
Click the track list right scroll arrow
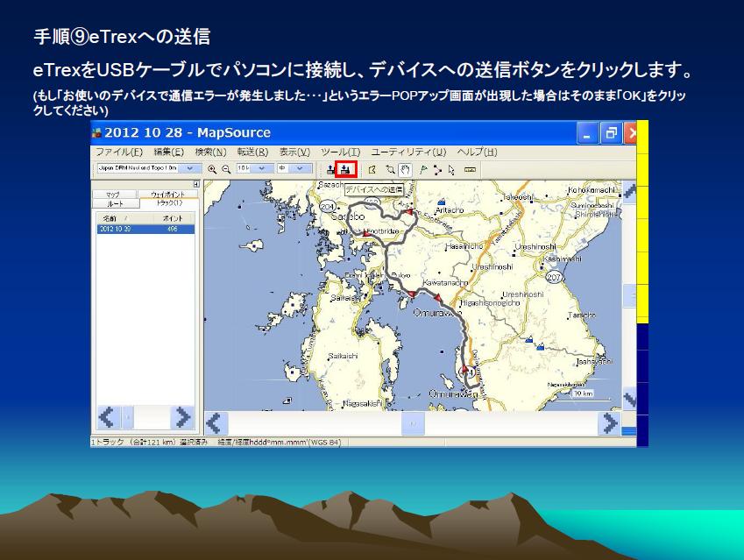coord(182,418)
